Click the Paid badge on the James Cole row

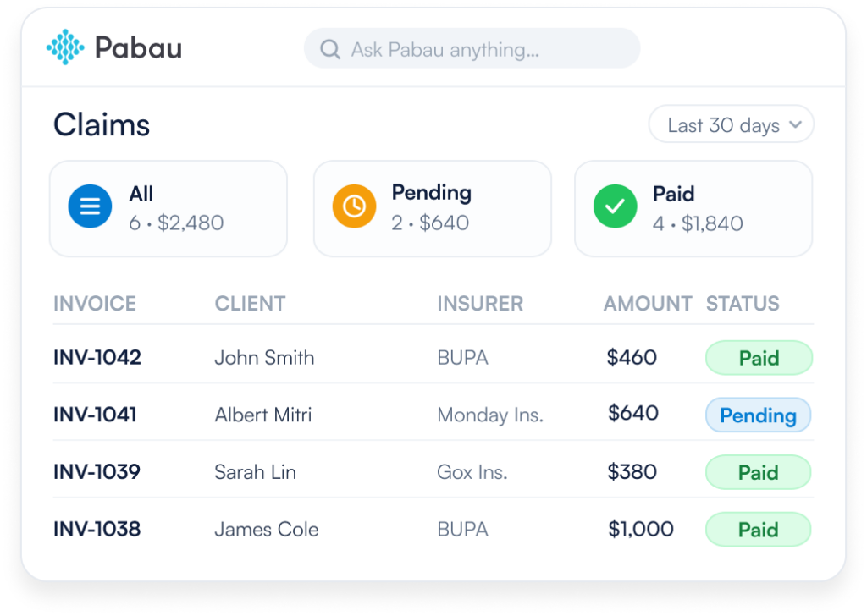(758, 530)
